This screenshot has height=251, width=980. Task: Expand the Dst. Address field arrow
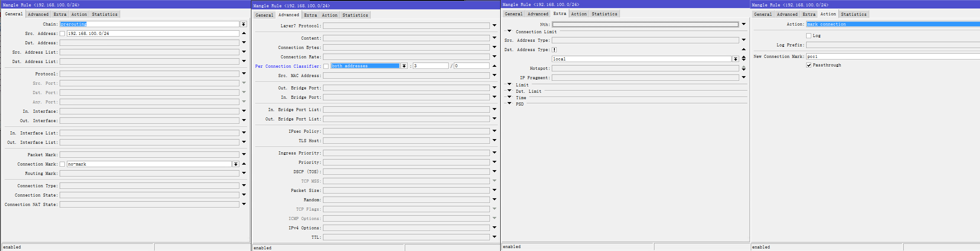244,43
